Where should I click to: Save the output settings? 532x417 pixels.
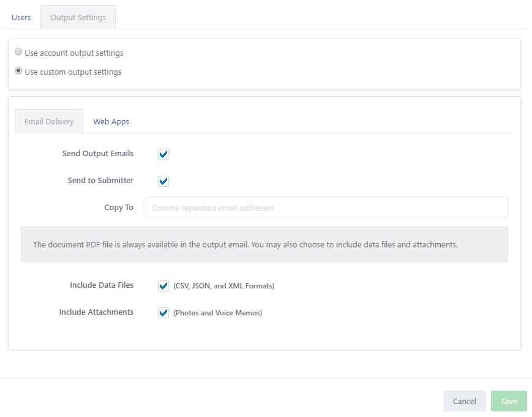[x=509, y=401]
